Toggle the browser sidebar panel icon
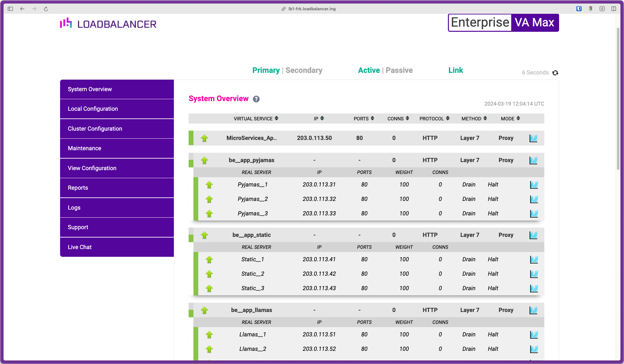The height and width of the screenshot is (364, 624). coord(10,9)
